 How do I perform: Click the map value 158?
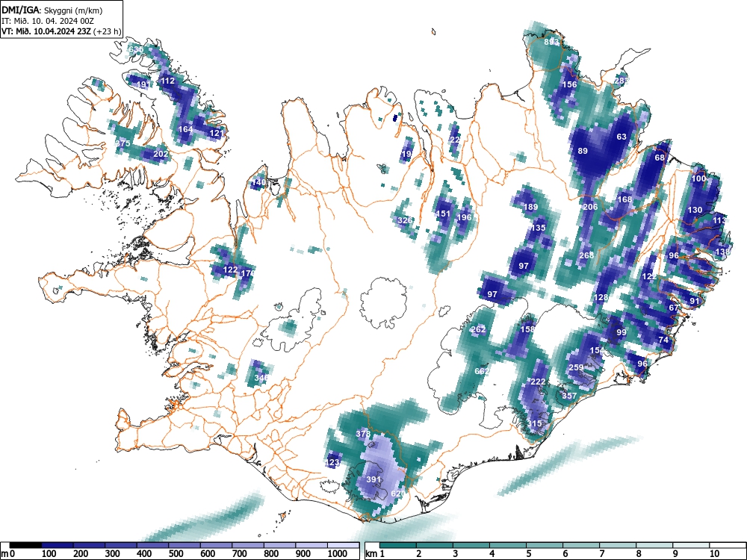point(527,329)
